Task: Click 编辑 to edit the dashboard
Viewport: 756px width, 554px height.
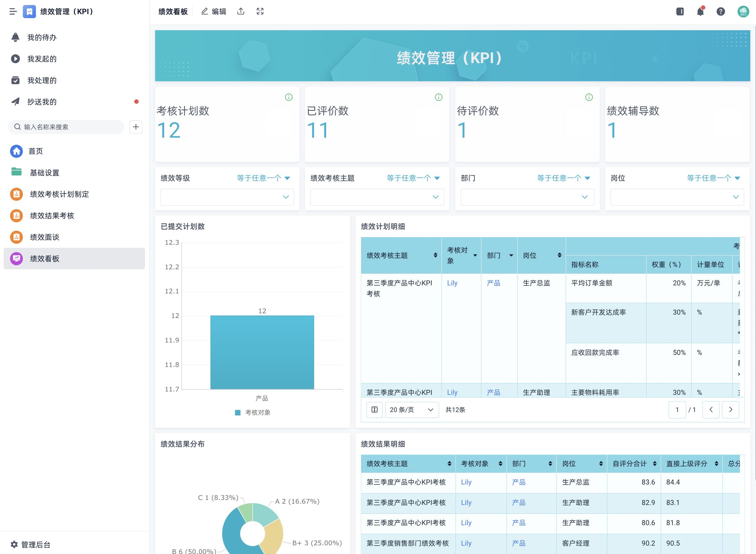Action: [x=213, y=11]
